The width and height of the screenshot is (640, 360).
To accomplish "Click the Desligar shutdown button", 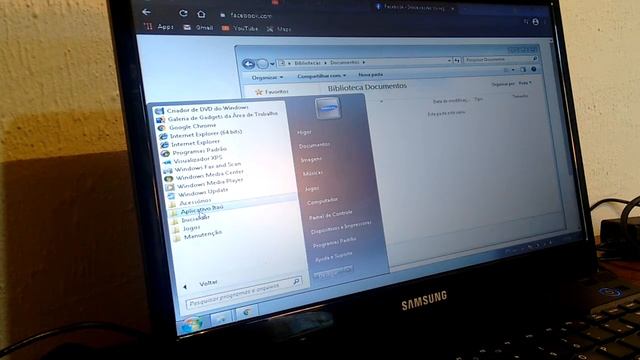I will pyautogui.click(x=333, y=273).
